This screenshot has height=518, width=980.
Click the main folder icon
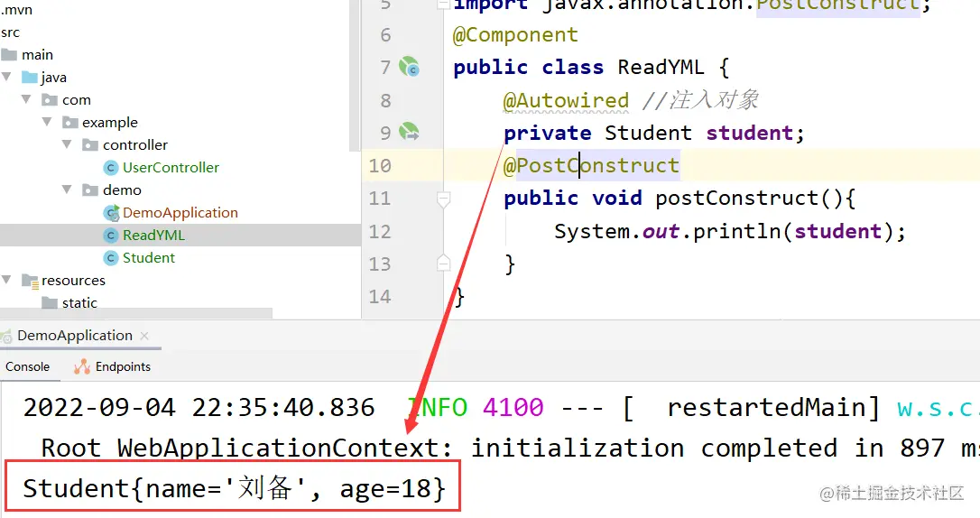[9, 55]
